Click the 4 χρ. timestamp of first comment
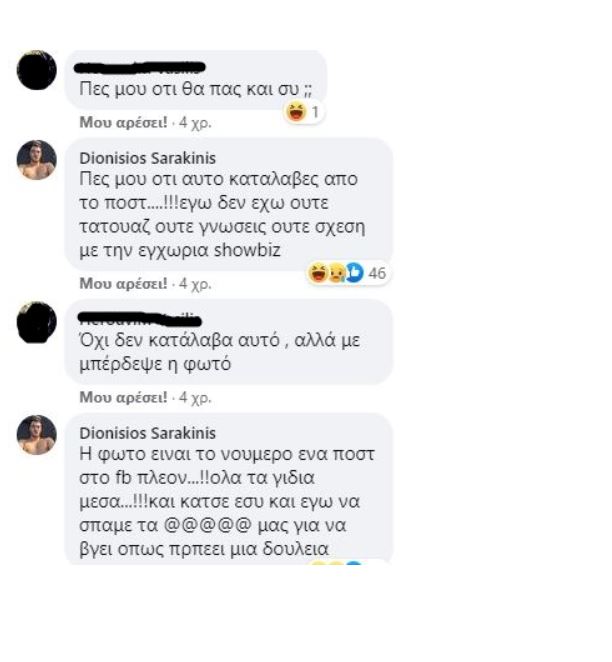The width and height of the screenshot is (612, 662). (x=195, y=122)
